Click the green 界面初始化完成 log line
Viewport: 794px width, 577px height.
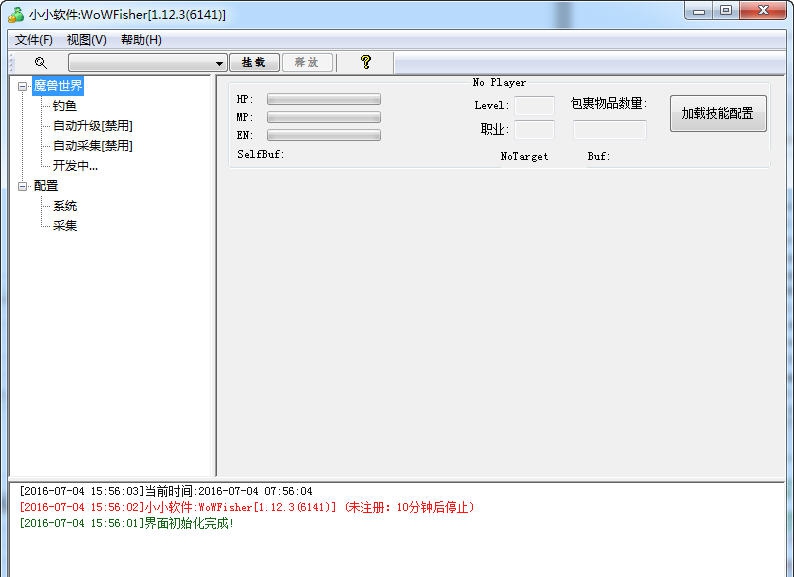point(126,523)
